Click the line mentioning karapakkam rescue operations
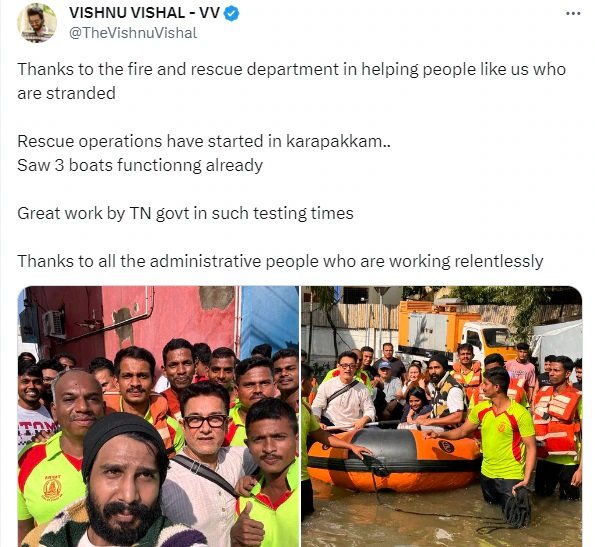 (204, 141)
